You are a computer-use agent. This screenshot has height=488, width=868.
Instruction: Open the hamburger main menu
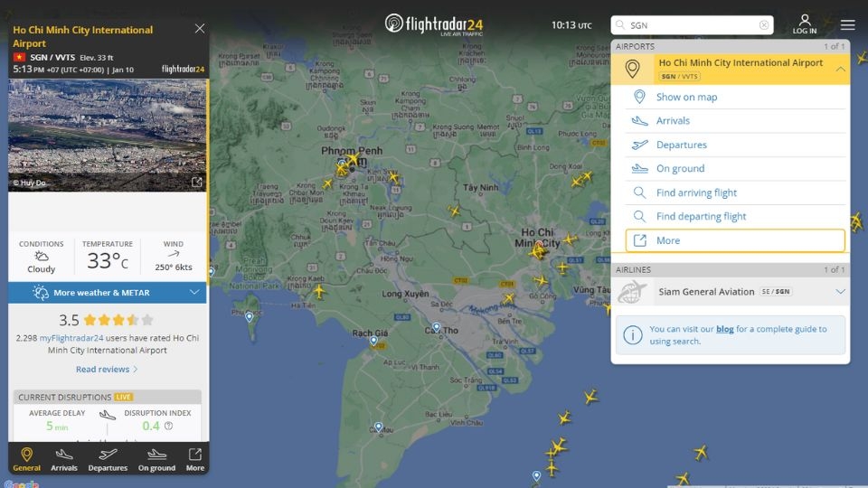(847, 25)
